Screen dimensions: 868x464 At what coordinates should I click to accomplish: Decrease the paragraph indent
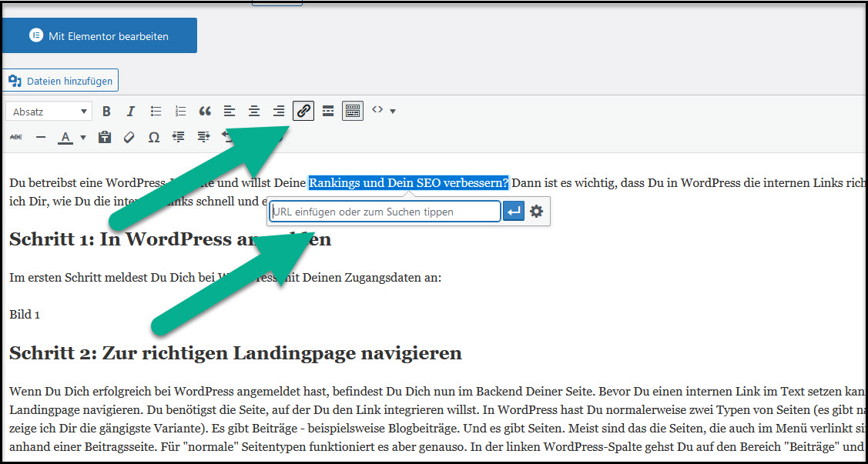click(178, 137)
